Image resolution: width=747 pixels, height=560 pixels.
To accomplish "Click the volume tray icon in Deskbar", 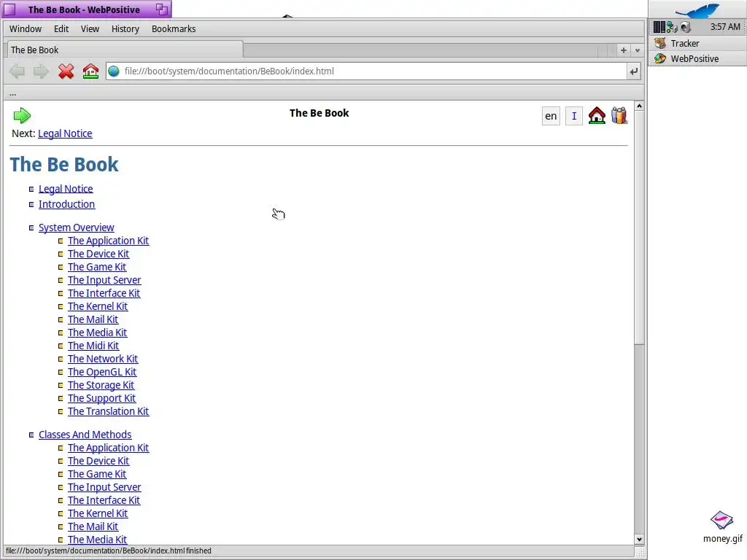I will (x=685, y=27).
